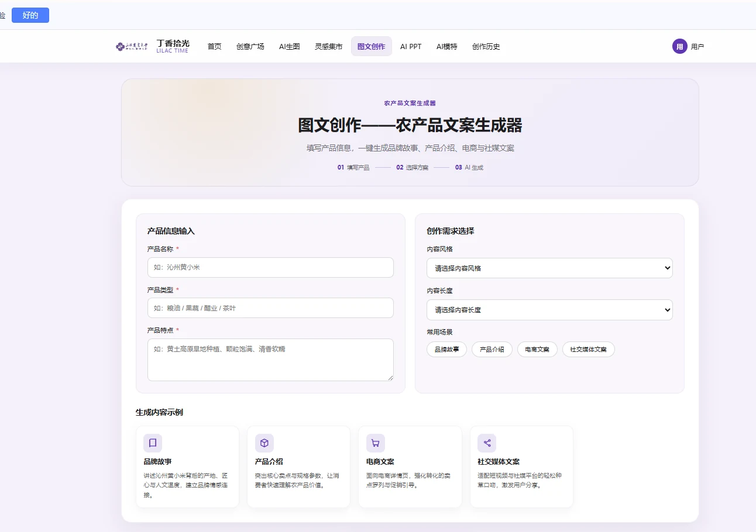Click the 电商文案 shopping cart icon
The height and width of the screenshot is (532, 756).
click(376, 443)
